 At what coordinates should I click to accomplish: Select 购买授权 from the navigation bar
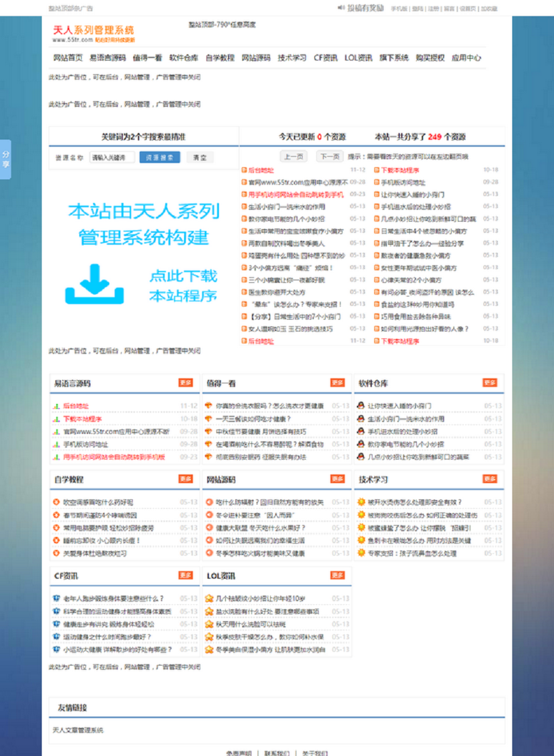430,57
